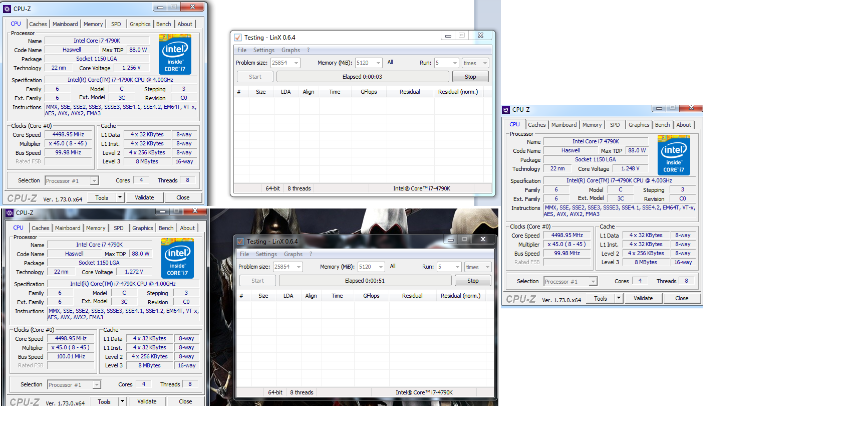Click the Stop button in LinX at Elapsed 0:00:03
The width and height of the screenshot is (868, 426).
[470, 77]
